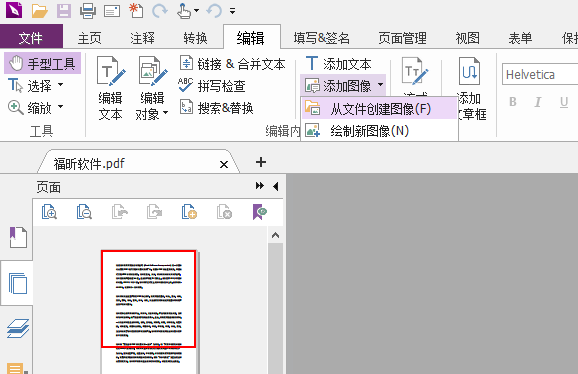The height and width of the screenshot is (374, 578).
Task: Click 链接 & 合并文本 button
Action: click(x=232, y=64)
